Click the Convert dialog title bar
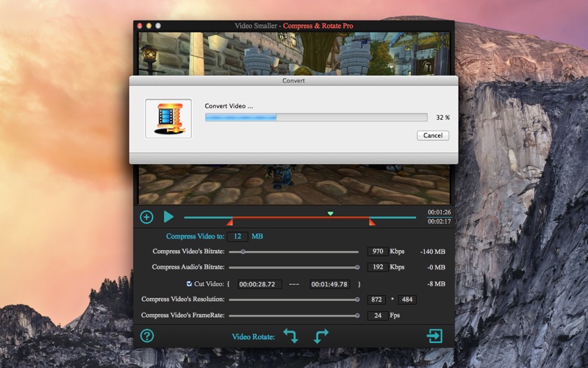This screenshot has width=588, height=368. pos(293,81)
